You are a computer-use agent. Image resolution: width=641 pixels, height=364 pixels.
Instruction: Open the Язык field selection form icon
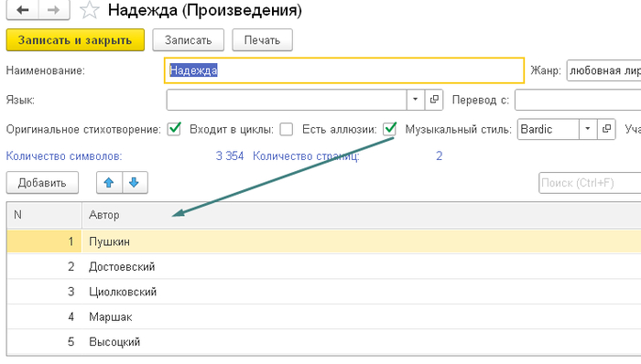coord(434,100)
